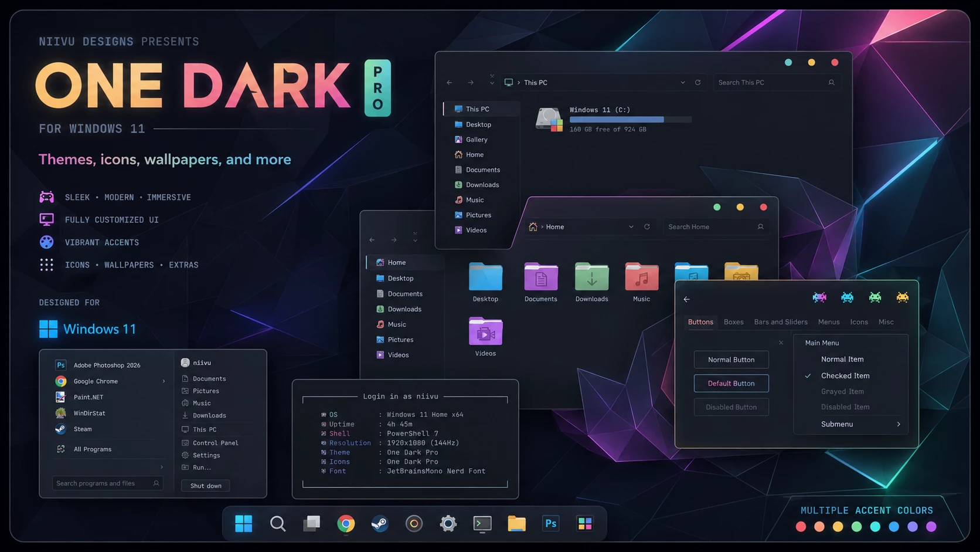Click refresh in This PC address bar

click(x=697, y=83)
